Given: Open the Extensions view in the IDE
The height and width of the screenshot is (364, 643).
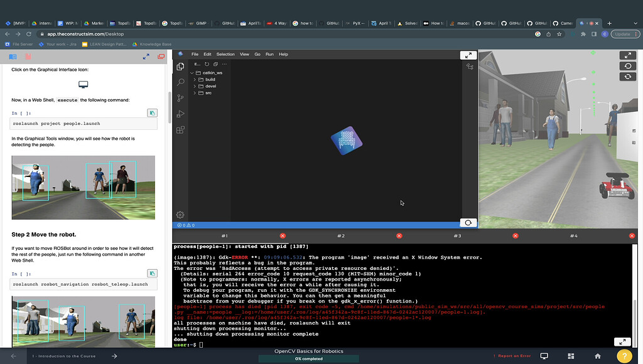Looking at the screenshot, I should 180,130.
